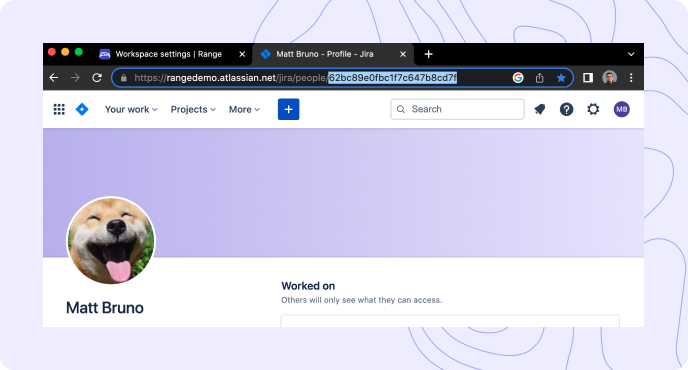Open the MB profile avatar menu

pos(622,109)
